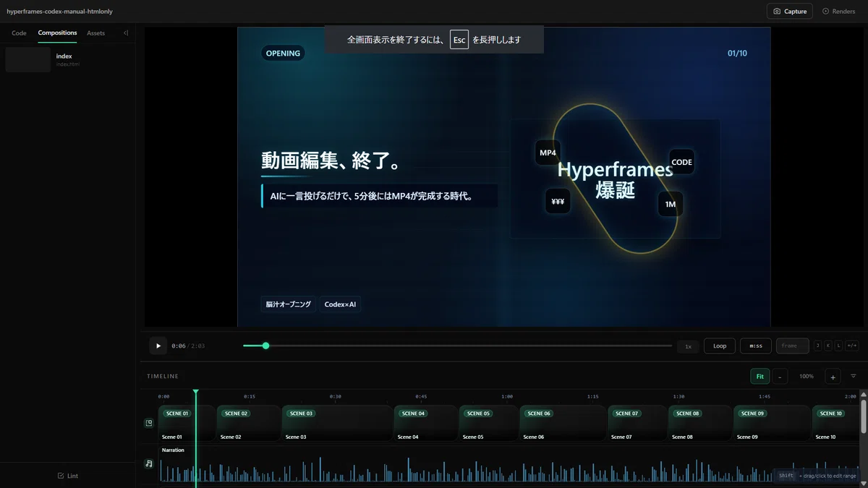Viewport: 868px width, 488px height.
Task: Click the Capture camera button
Action: [790, 12]
